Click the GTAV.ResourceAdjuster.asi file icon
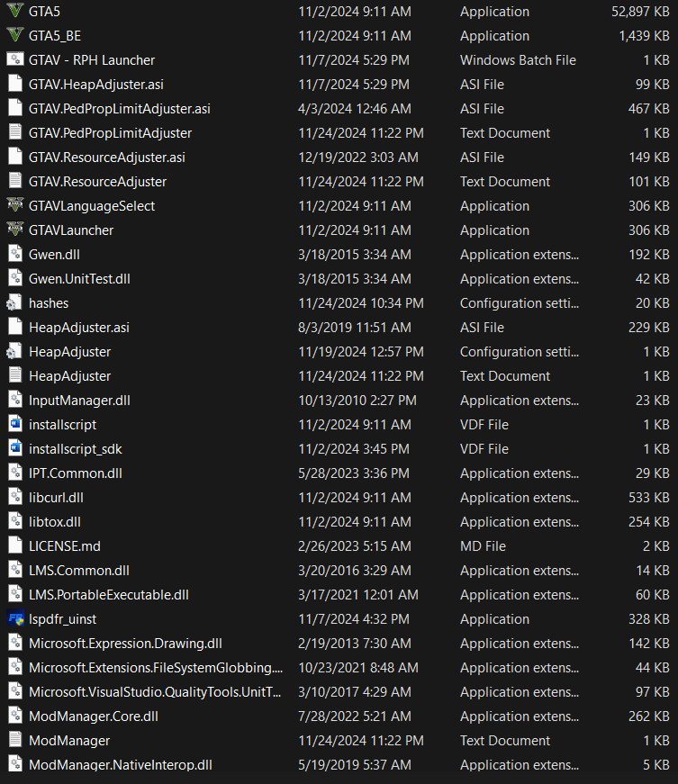The image size is (678, 784). (x=15, y=157)
